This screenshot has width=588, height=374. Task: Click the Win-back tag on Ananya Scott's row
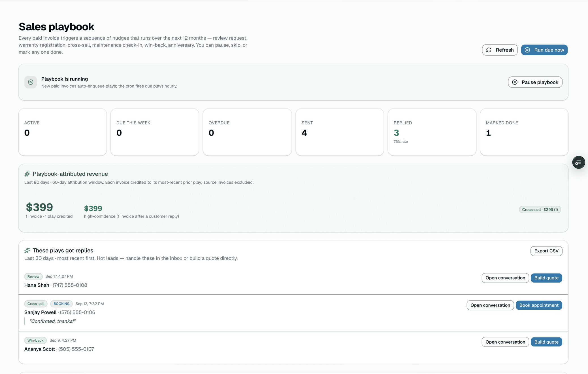[x=35, y=340]
